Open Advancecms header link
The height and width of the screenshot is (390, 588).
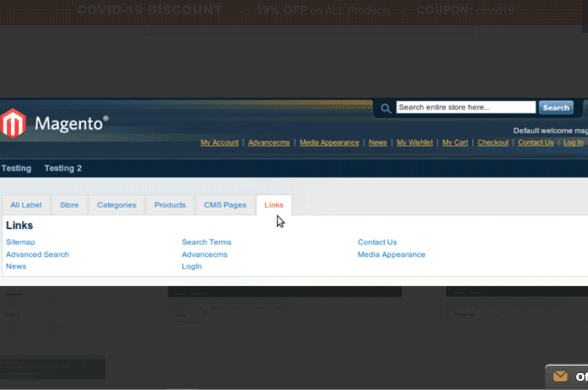coord(269,143)
